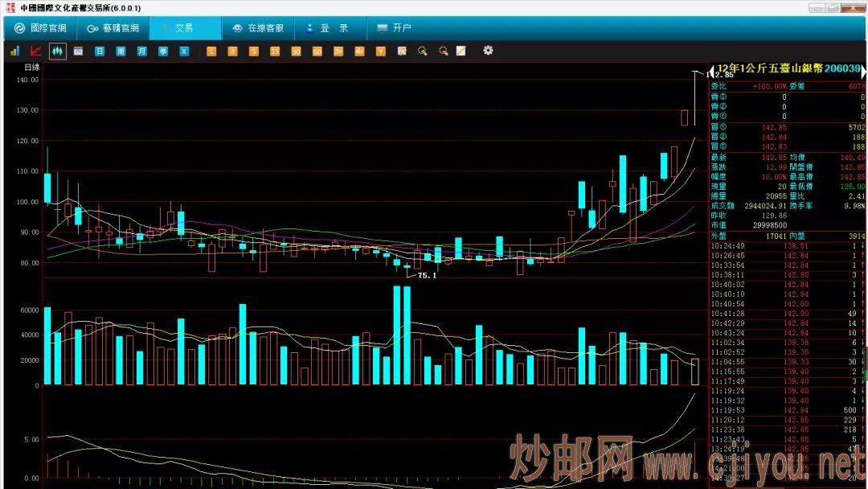
Task: Select the line drawing pencil tool
Action: point(461,51)
